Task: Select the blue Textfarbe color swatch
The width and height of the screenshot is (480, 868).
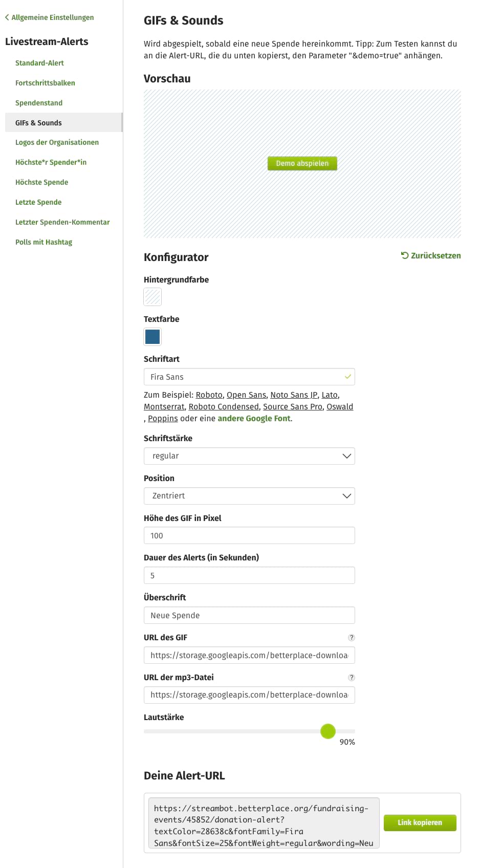Action: 152,336
